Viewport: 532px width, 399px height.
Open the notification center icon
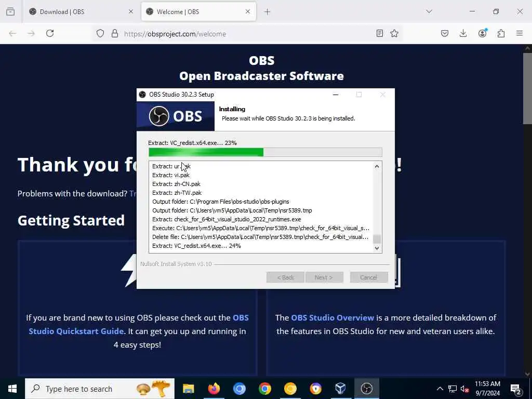point(516,389)
